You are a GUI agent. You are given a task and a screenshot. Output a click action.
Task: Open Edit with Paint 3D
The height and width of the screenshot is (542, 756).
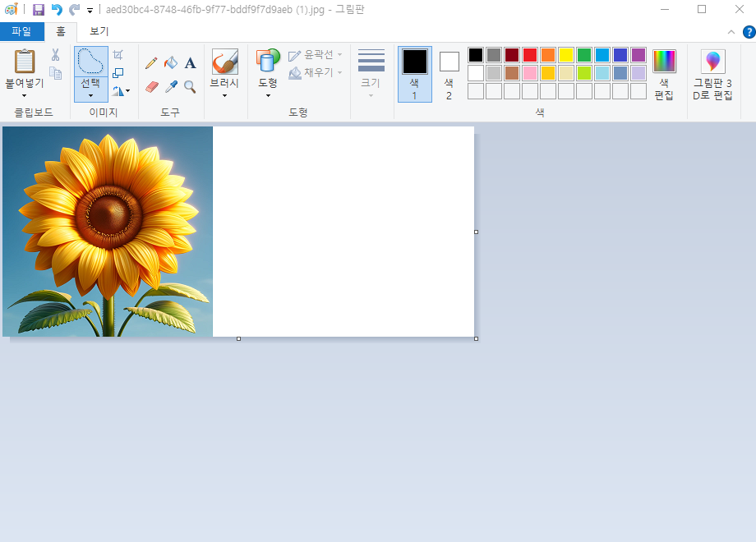(x=712, y=74)
